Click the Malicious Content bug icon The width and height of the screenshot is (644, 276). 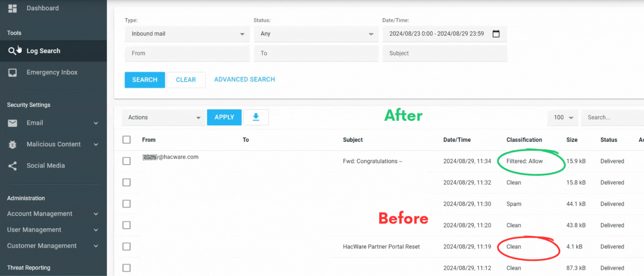pos(12,144)
